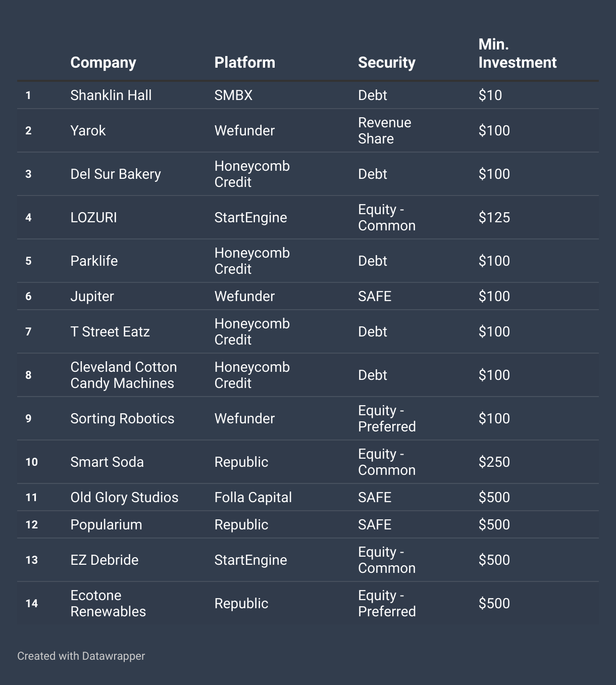This screenshot has width=616, height=685.
Task: Open the Created with Datawrapper link
Action: tap(81, 656)
